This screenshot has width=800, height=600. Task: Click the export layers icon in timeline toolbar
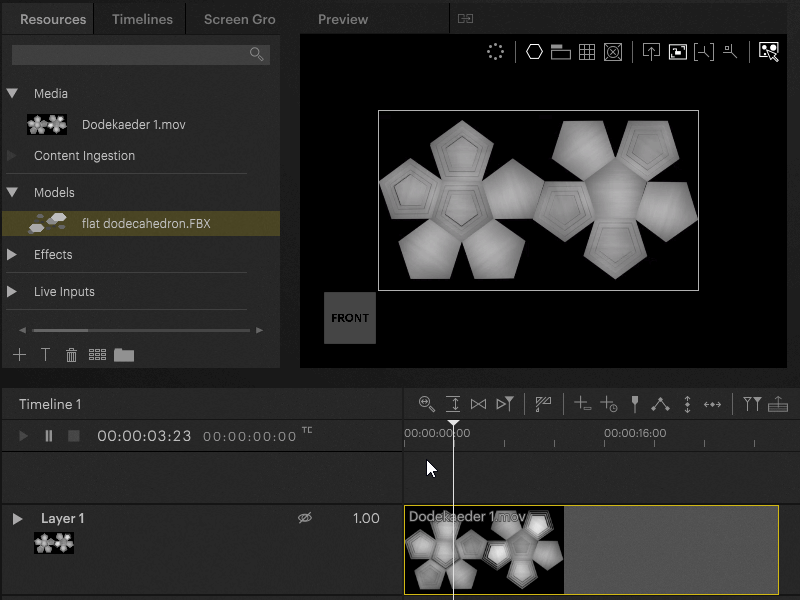click(x=778, y=404)
